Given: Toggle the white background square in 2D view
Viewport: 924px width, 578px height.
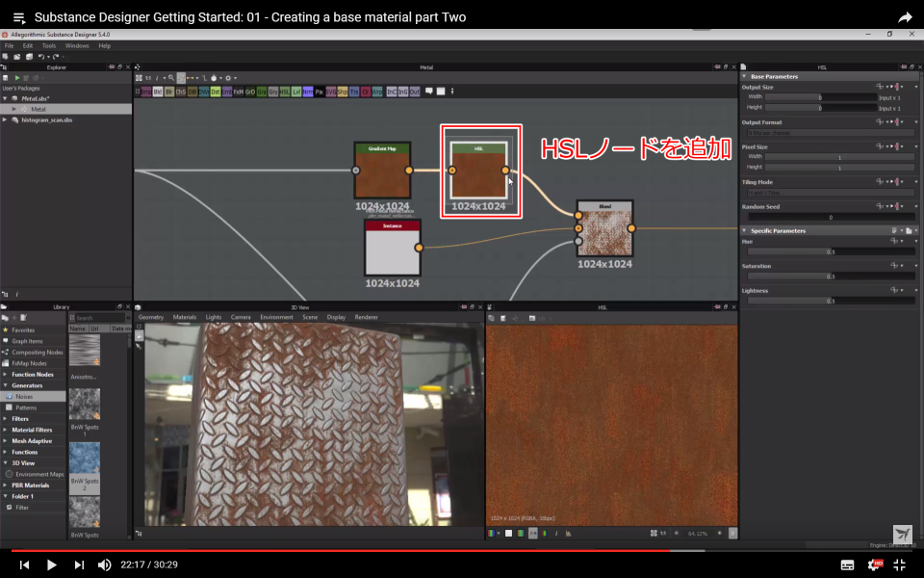Looking at the screenshot, I should click(x=508, y=533).
